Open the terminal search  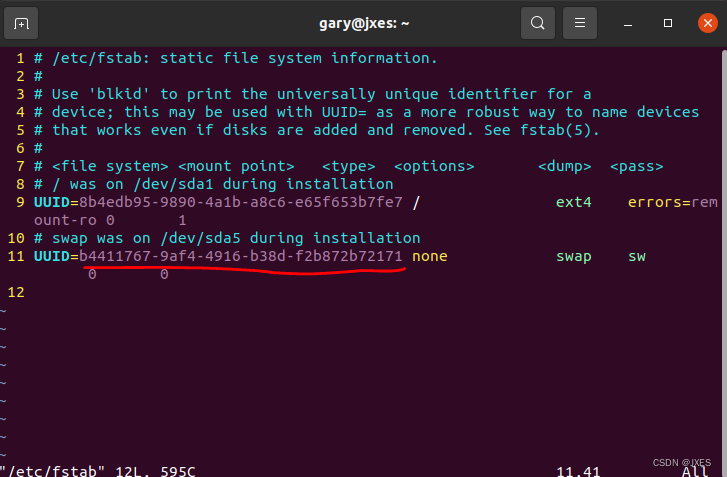tap(538, 23)
